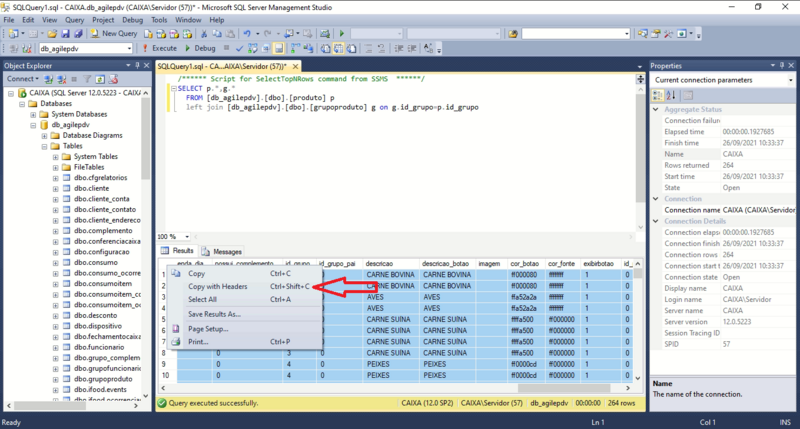The height and width of the screenshot is (429, 800).
Task: Open the zoom 100 % dropdown
Action: [x=187, y=237]
